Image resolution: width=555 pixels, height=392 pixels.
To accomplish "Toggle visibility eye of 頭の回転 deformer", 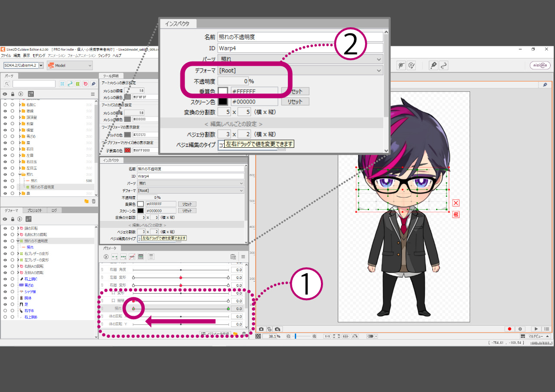I will pyautogui.click(x=5, y=228).
